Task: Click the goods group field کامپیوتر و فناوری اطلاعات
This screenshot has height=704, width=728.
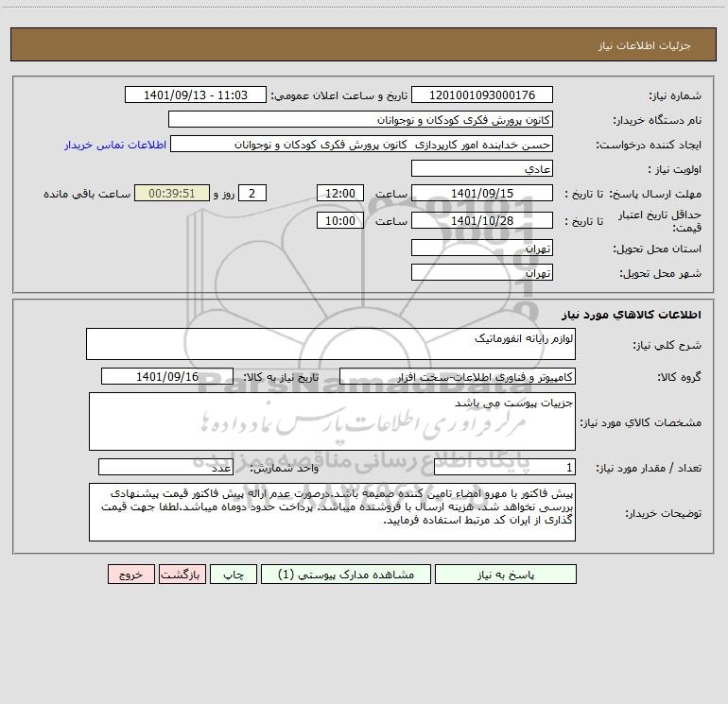Action: click(458, 376)
